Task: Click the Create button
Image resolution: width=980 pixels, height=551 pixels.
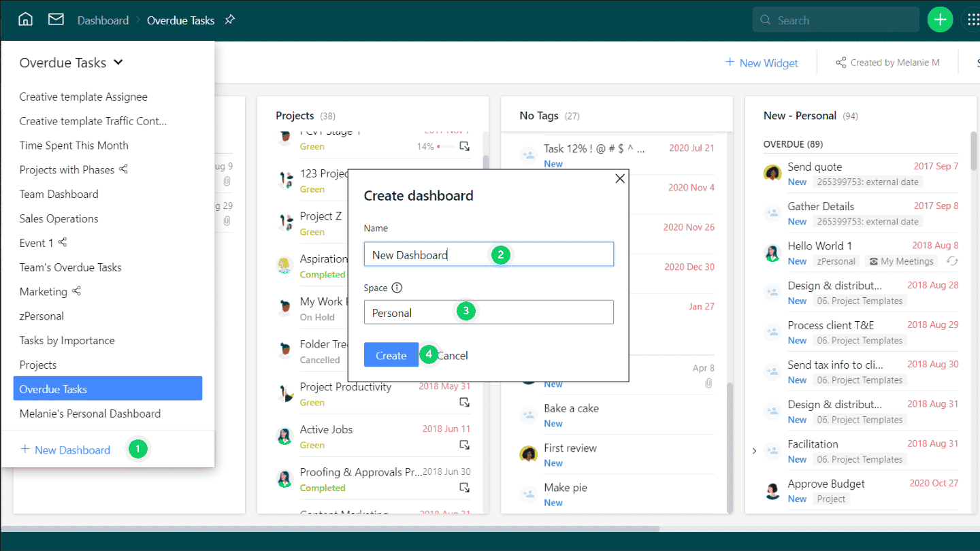Action: click(x=391, y=355)
